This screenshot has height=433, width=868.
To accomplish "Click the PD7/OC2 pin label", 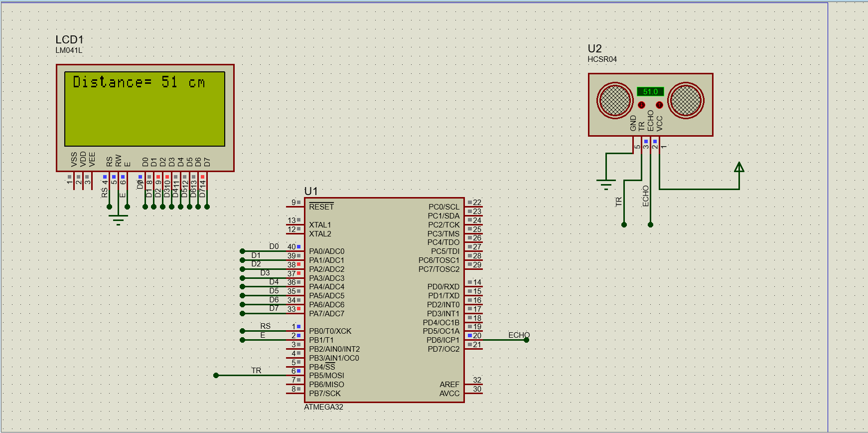I will point(443,349).
